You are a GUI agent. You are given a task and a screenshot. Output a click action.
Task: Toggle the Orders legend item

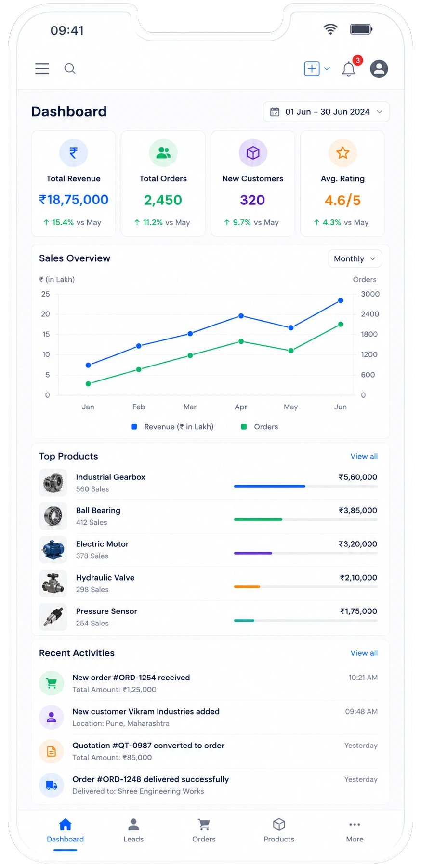point(260,427)
